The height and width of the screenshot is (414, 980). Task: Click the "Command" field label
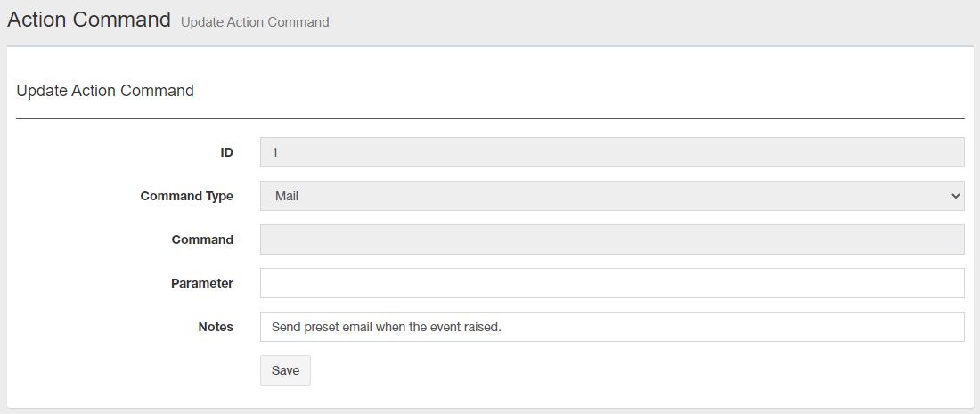[x=202, y=239]
